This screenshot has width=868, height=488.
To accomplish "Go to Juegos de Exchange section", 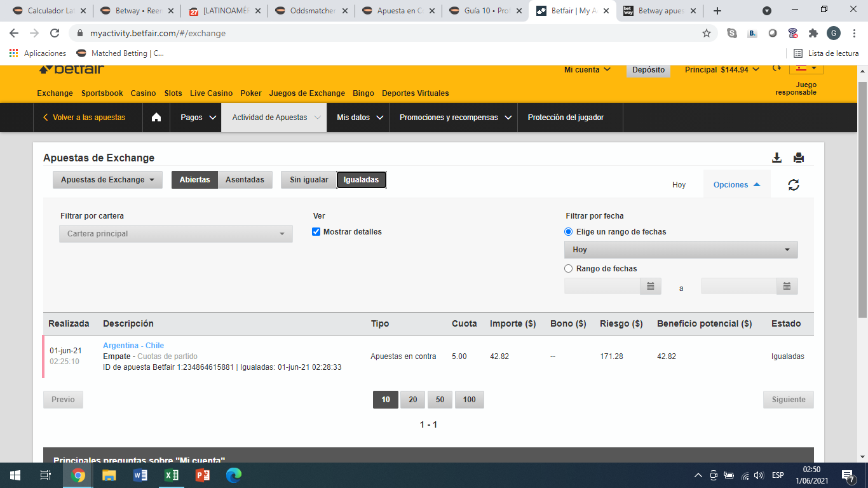I will 307,93.
